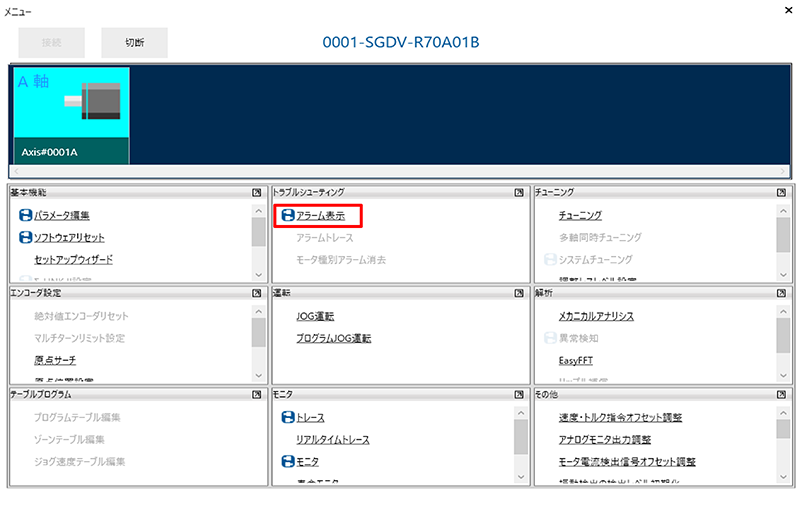Viewport: 802px width, 513px height.
Task: Expand the その他 panel with its corner icon
Action: tap(782, 394)
